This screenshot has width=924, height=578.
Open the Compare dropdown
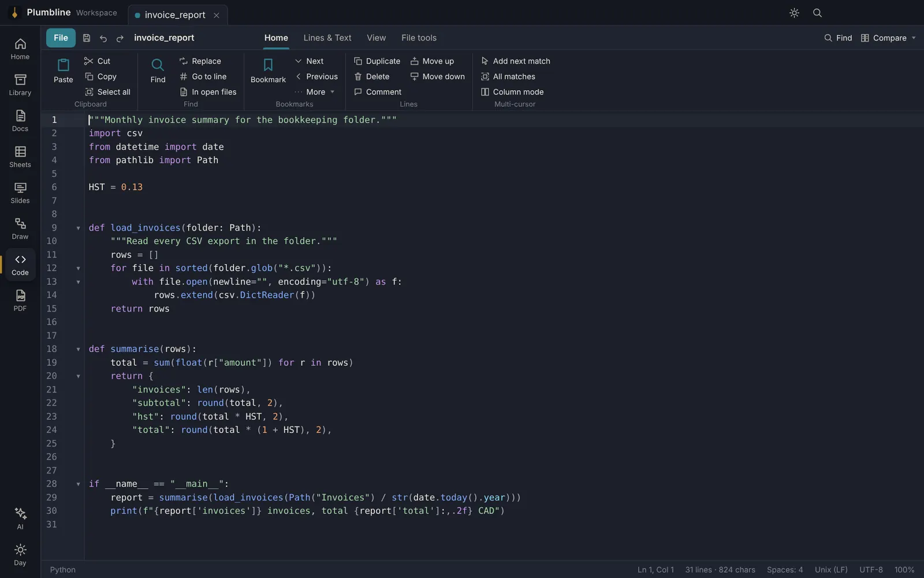888,38
